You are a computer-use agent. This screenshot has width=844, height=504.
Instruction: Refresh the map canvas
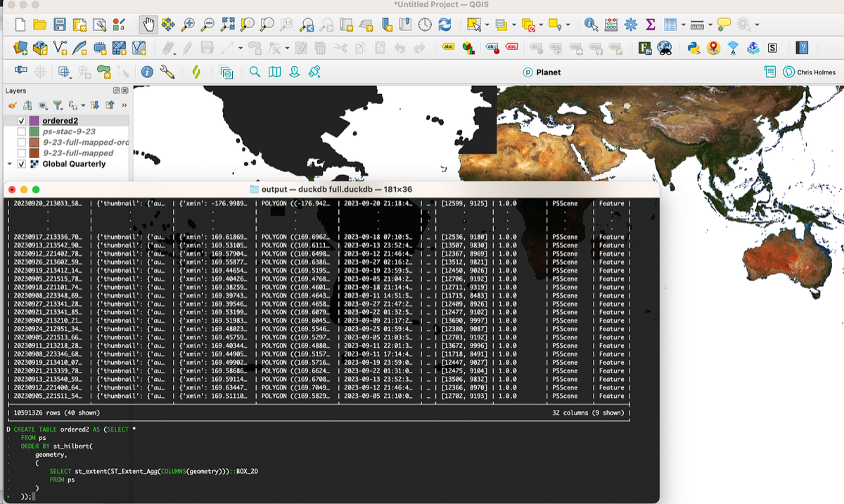click(x=445, y=25)
